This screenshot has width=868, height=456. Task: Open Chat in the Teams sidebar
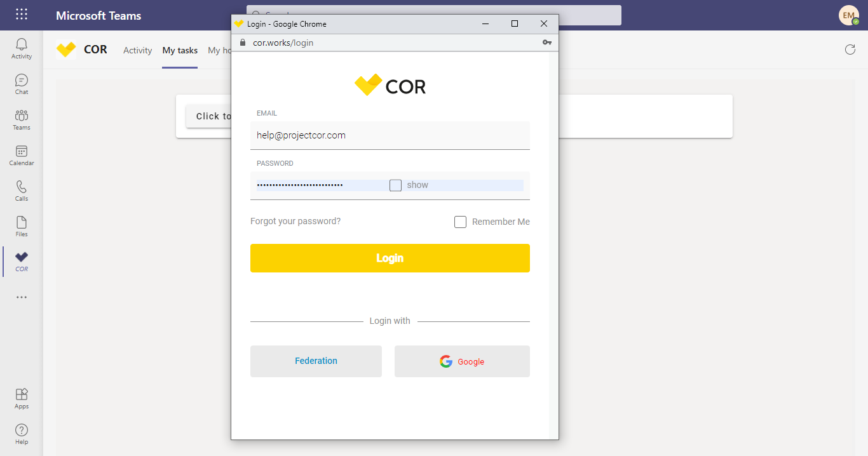pos(22,84)
